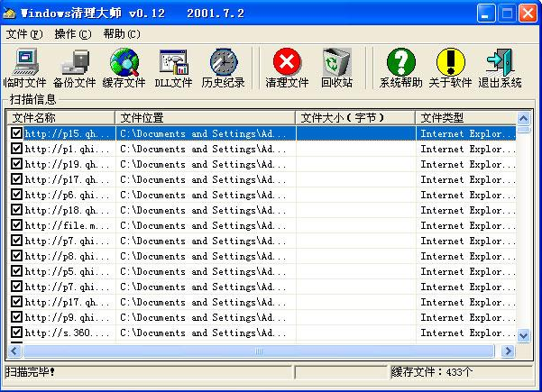Click file location cell in http://p9.qhi... row
This screenshot has width=542, height=392.
(204, 317)
